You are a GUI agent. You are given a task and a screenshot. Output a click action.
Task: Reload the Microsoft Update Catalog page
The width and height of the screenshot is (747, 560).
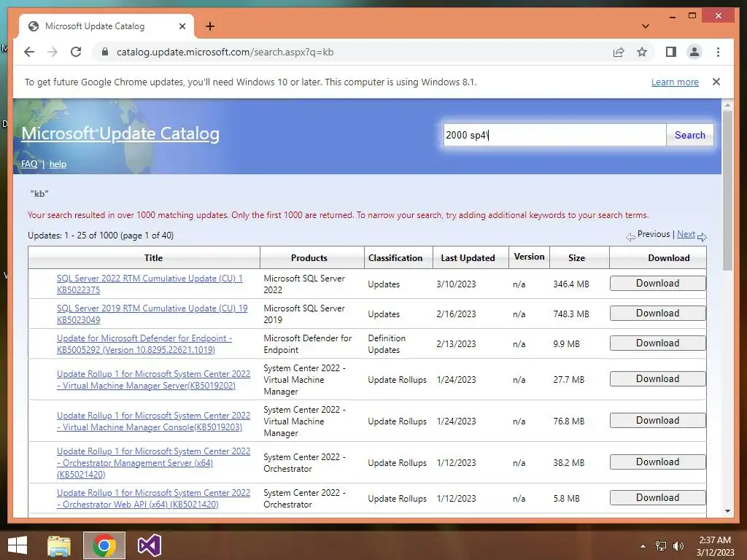76,52
